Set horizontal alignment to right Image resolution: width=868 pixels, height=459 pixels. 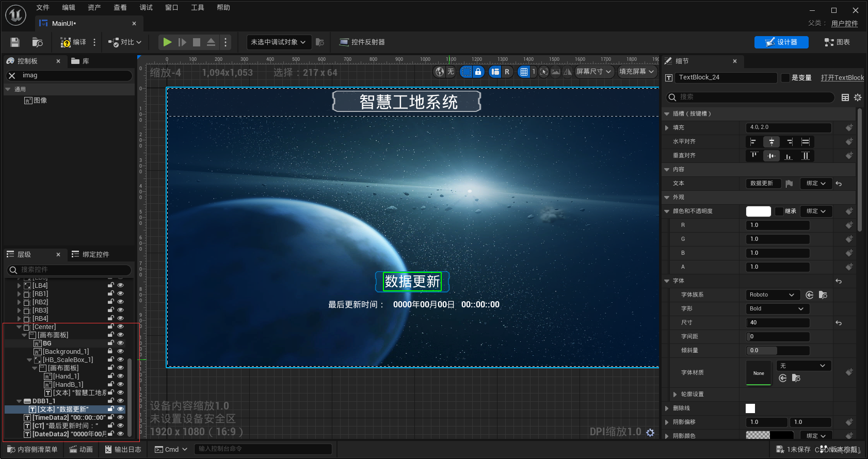[789, 142]
